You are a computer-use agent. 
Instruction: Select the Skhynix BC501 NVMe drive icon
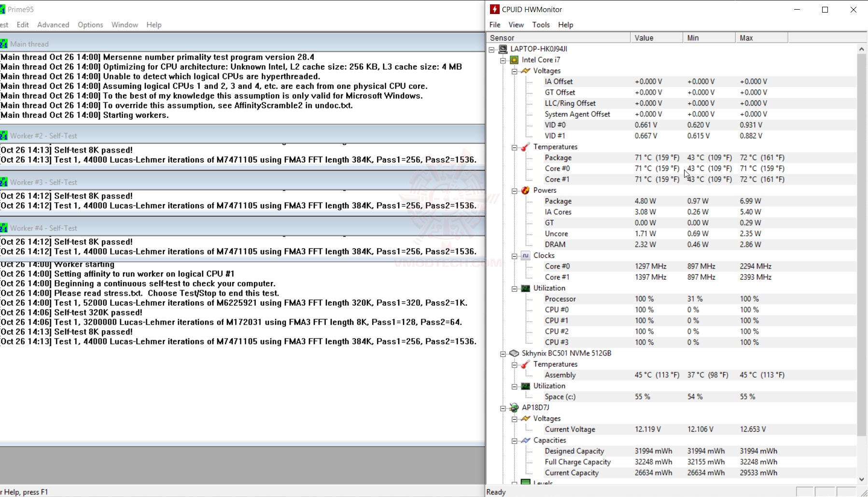tap(514, 354)
